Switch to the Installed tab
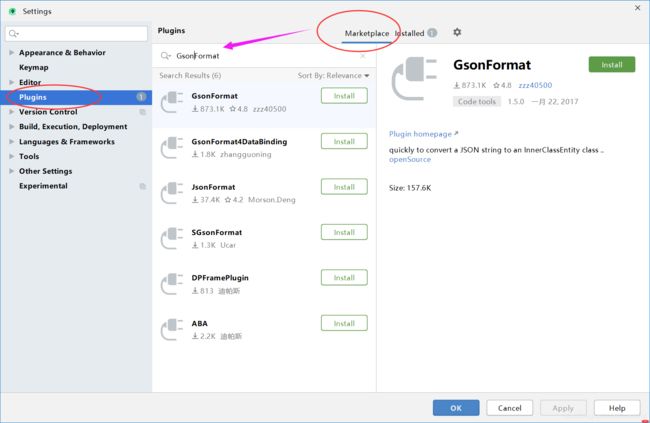 click(x=410, y=33)
